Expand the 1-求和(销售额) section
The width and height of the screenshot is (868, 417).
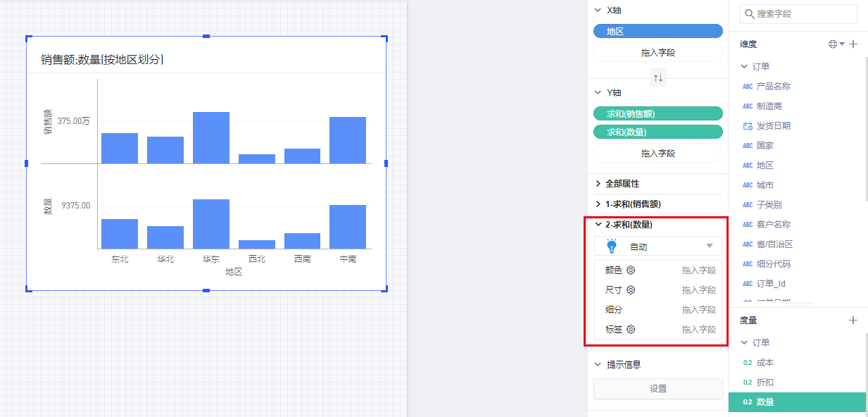(598, 204)
